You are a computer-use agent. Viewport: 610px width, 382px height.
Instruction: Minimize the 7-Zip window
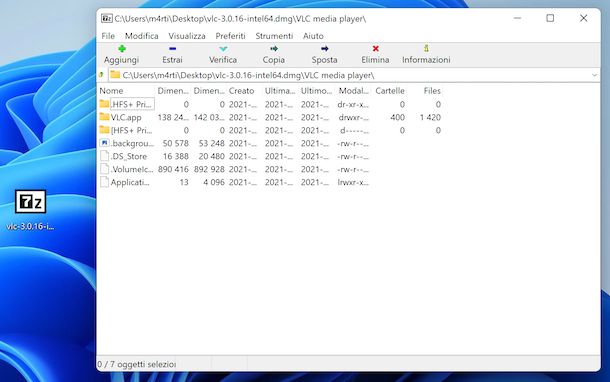click(x=517, y=18)
